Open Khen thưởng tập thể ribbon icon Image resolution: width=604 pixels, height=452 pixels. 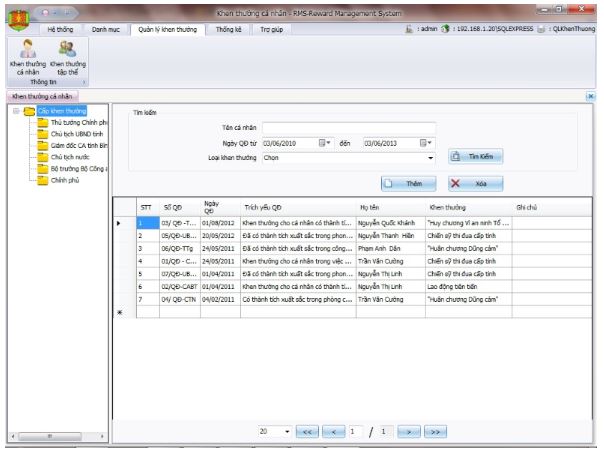coord(68,57)
